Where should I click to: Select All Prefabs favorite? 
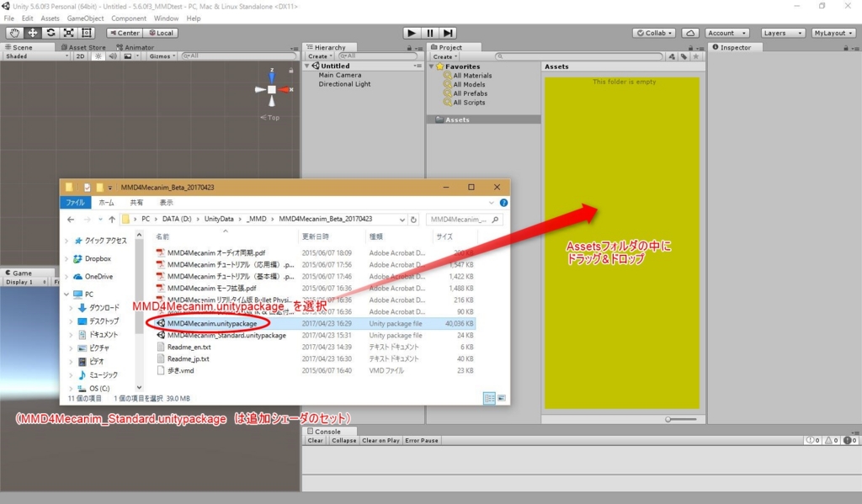(x=470, y=93)
